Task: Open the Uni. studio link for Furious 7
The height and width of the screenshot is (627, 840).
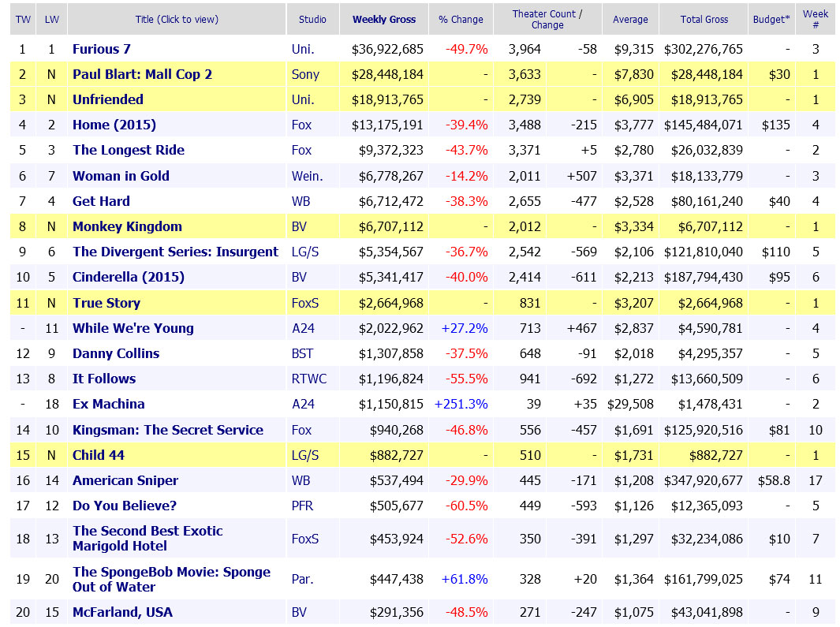Action: [x=303, y=50]
